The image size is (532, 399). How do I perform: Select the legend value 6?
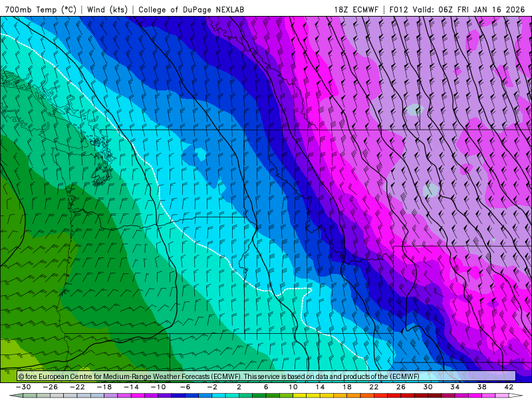[x=266, y=387]
